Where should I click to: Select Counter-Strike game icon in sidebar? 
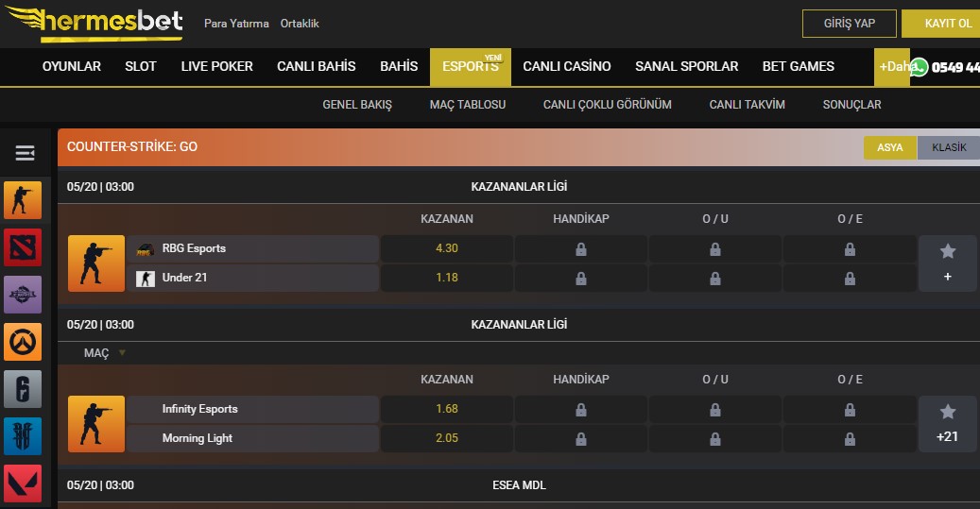[23, 200]
